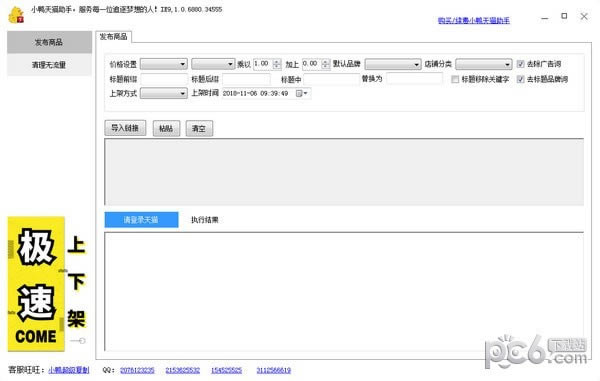Decrease the 加上 value with down arrow
600x381 pixels.
tap(326, 67)
